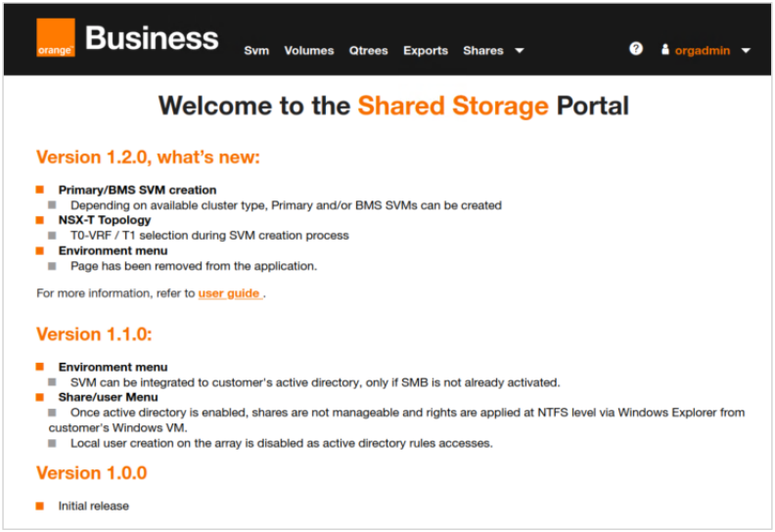
Task: Click the user profile person icon
Action: pos(665,50)
